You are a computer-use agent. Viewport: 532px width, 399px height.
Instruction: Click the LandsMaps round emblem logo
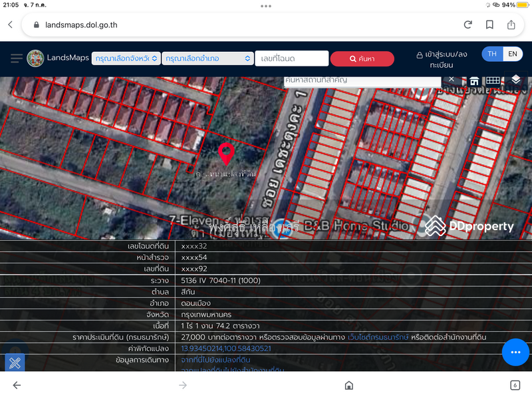pos(35,58)
